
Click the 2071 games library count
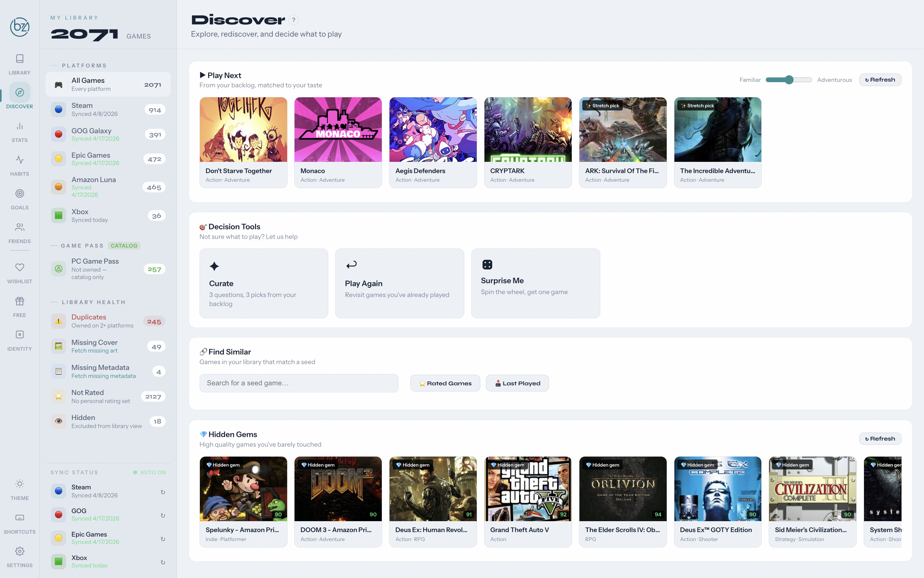[x=101, y=35]
